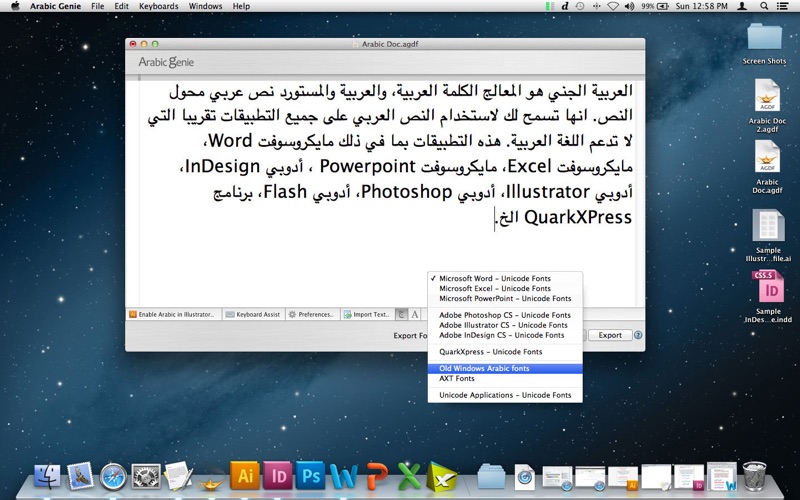The image size is (800, 500).
Task: Select Old Windows Arabic fonts option
Action: 484,369
